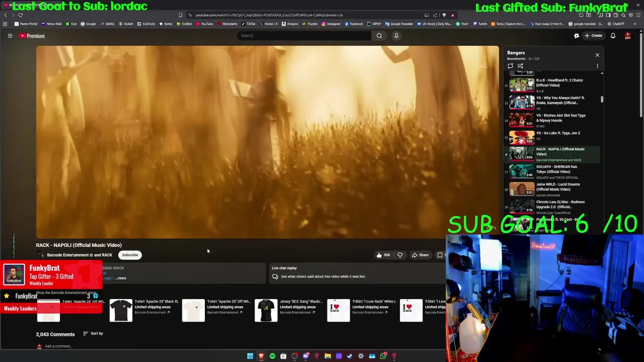
Task: Share the RACK - NAPOLI video
Action: (x=420, y=255)
